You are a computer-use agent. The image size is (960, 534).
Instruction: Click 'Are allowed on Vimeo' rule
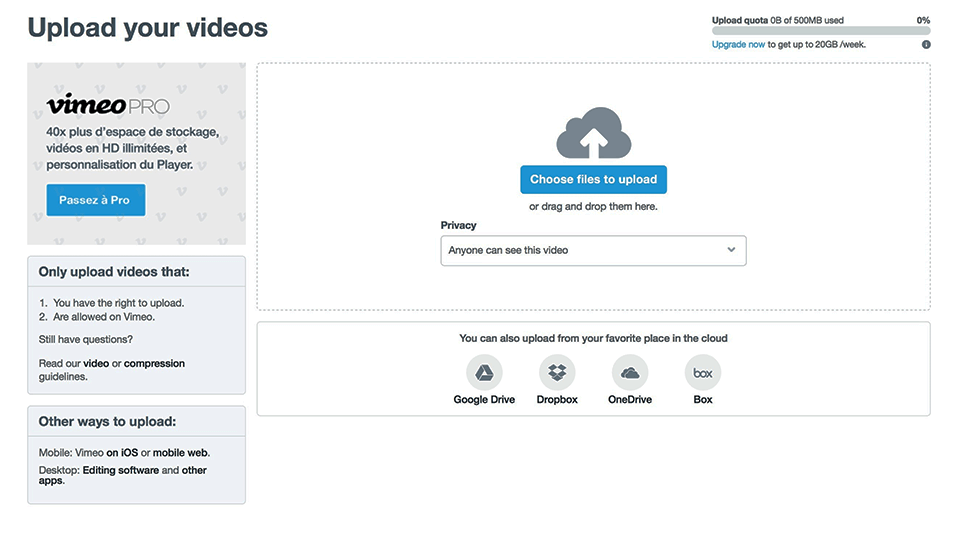[103, 317]
